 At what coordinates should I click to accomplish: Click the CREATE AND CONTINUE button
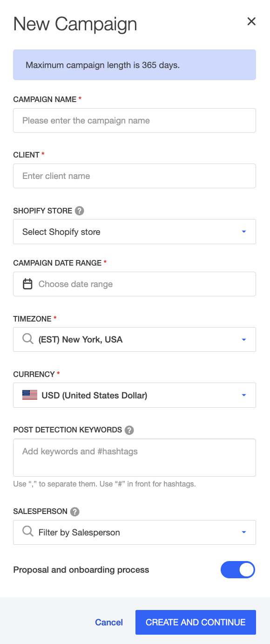point(196,622)
